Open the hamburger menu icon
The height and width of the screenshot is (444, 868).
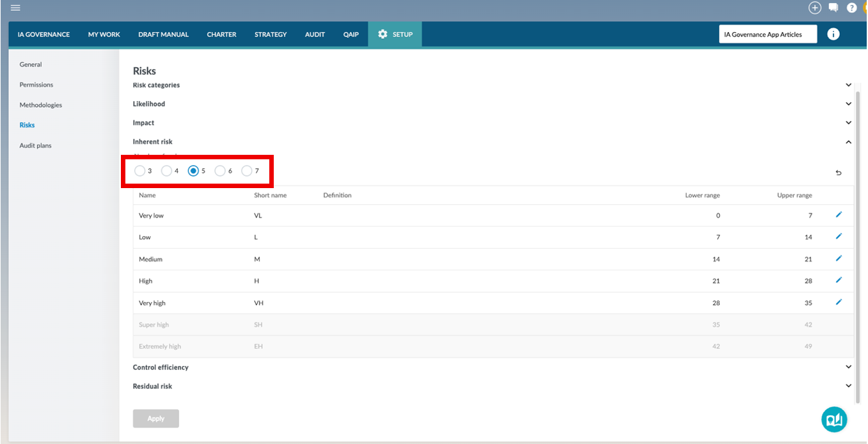[15, 8]
